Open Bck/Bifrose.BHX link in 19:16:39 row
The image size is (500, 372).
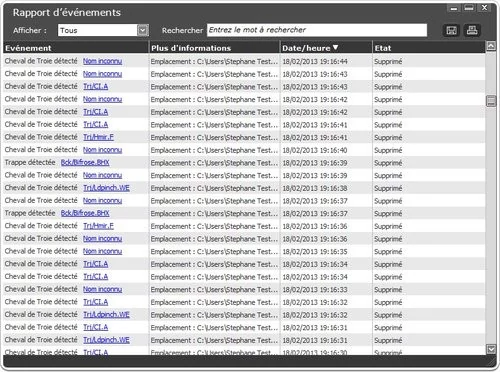(x=85, y=162)
